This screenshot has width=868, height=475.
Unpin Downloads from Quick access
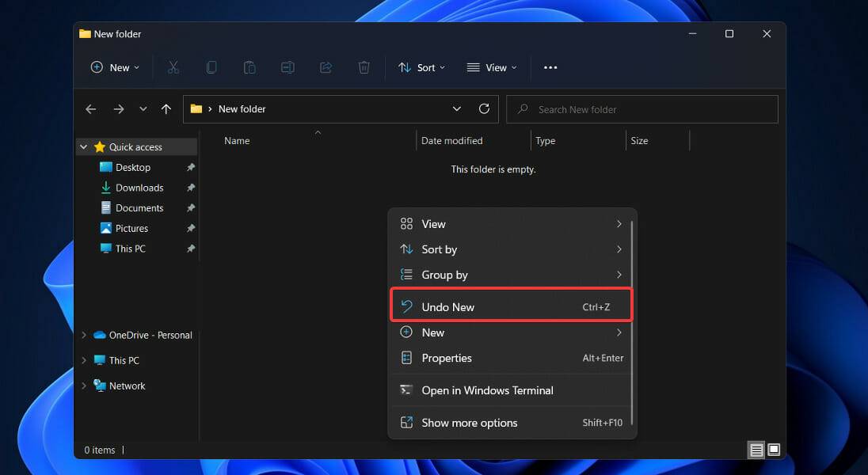pos(190,188)
